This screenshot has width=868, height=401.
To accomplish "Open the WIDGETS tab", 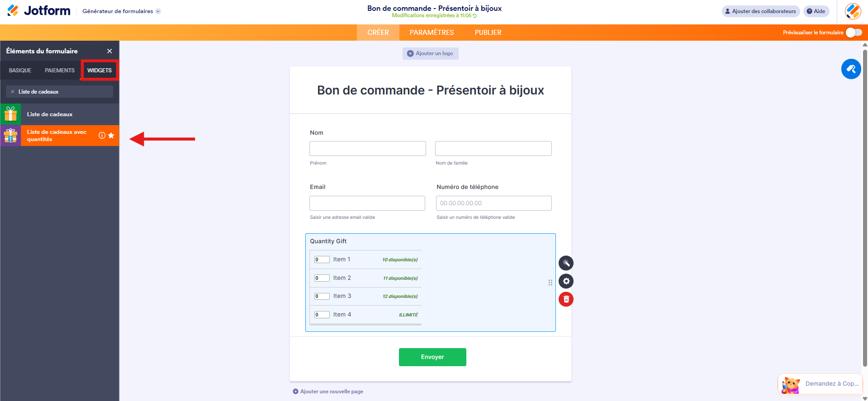I will 99,70.
